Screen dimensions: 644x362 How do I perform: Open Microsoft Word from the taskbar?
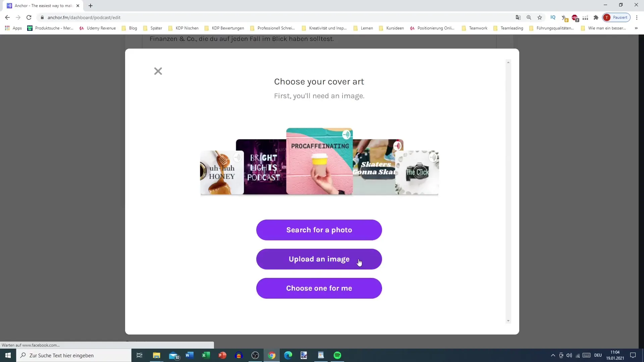tap(190, 355)
